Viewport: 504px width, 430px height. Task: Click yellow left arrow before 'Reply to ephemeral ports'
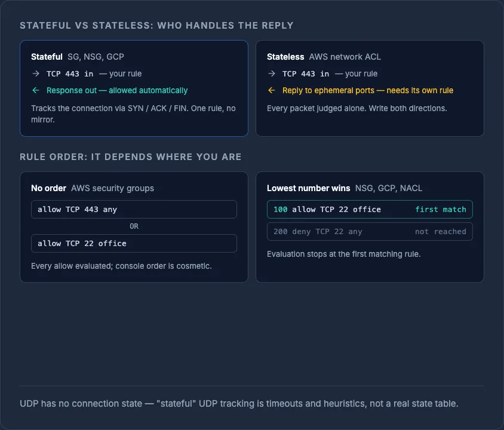(272, 90)
